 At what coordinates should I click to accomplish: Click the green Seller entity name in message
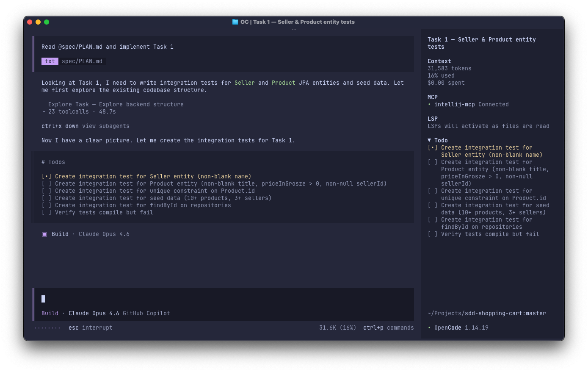pyautogui.click(x=245, y=83)
